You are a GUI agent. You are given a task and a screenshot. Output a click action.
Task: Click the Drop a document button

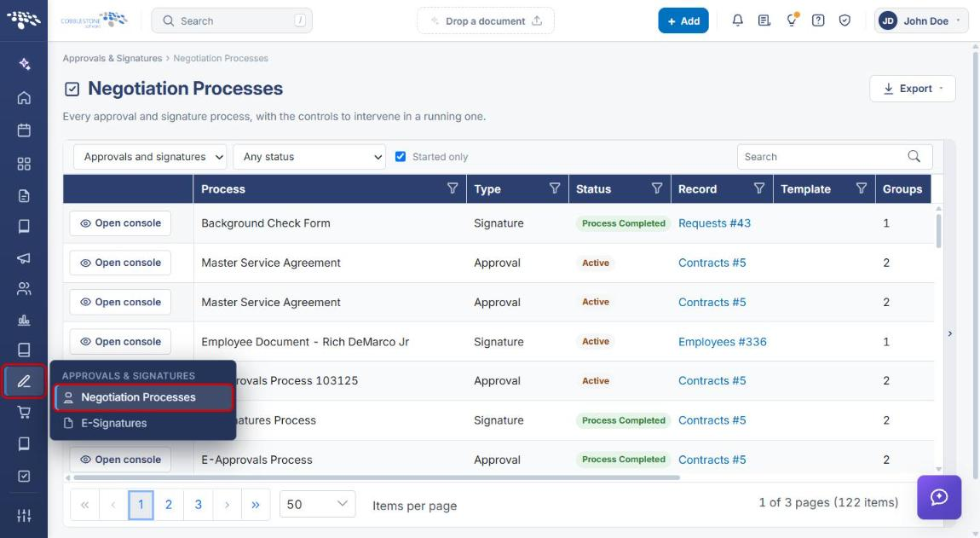point(486,20)
